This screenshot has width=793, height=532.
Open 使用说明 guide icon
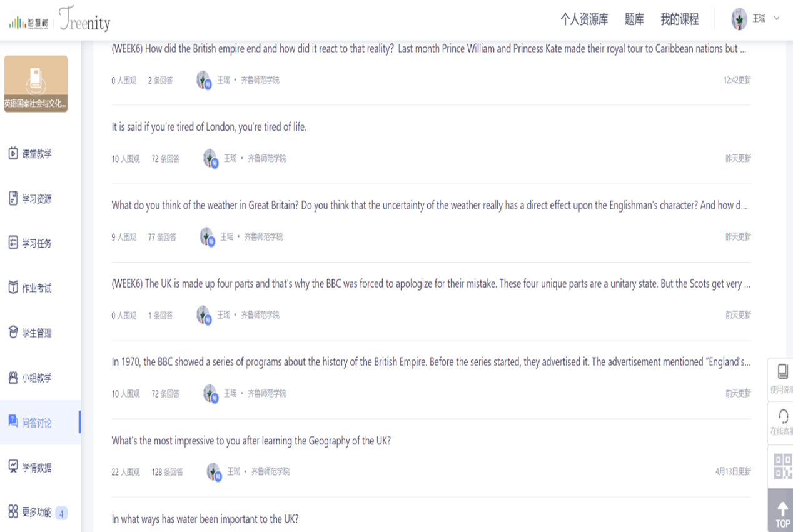782,372
